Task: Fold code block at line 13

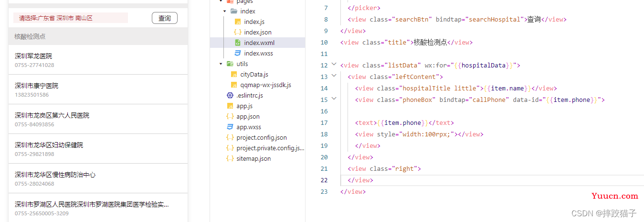Action: pos(334,76)
